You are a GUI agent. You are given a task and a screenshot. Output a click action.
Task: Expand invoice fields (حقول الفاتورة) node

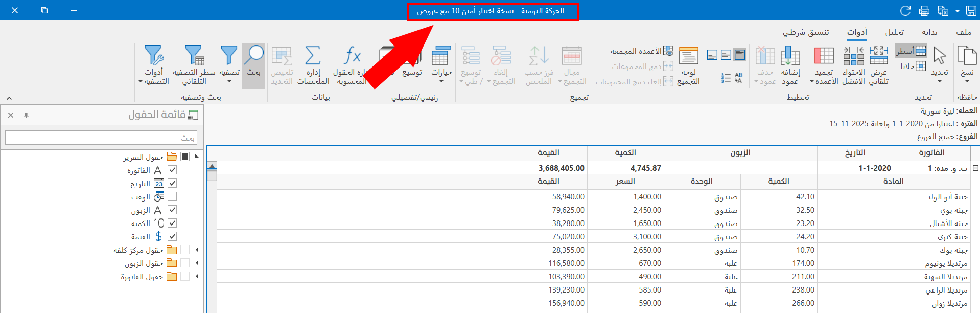coord(197,276)
